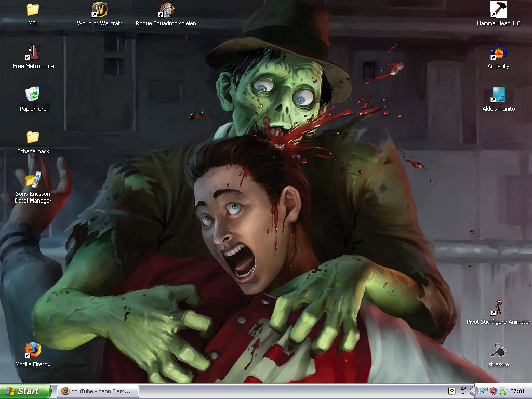The width and height of the screenshot is (532, 399).
Task: Select the stressre desktop icon
Action: pyautogui.click(x=498, y=351)
